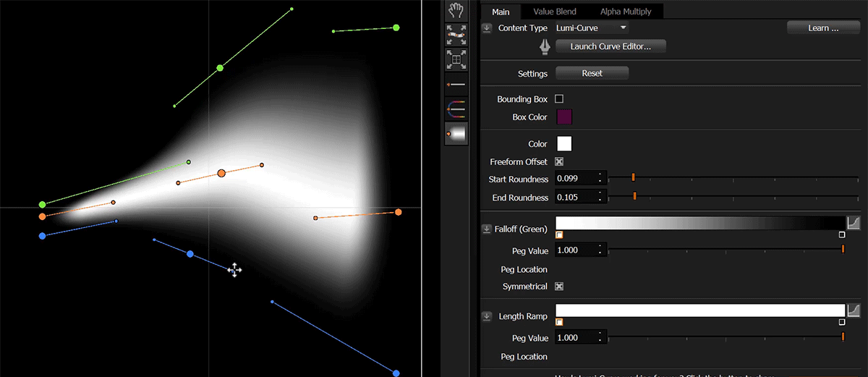This screenshot has width=868, height=377.
Task: Click the Falloff (Green) download arrow icon
Action: [487, 229]
